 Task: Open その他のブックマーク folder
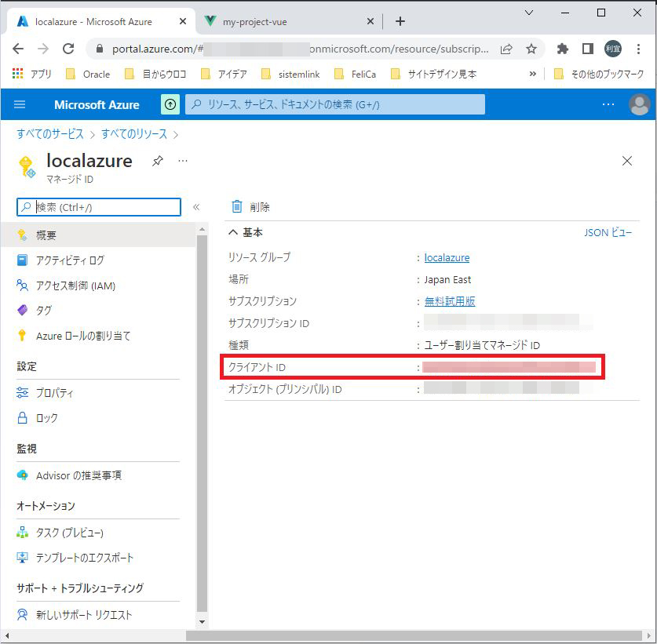pyautogui.click(x=599, y=74)
